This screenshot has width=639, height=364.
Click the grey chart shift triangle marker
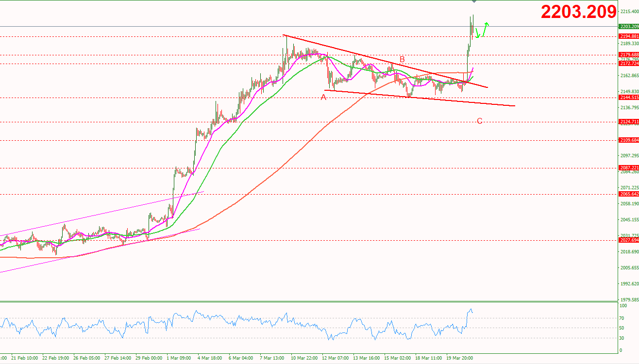(x=474, y=2)
